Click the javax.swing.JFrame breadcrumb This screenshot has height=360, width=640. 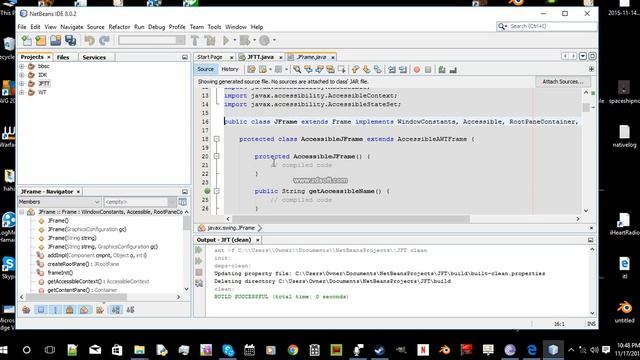pos(231,228)
